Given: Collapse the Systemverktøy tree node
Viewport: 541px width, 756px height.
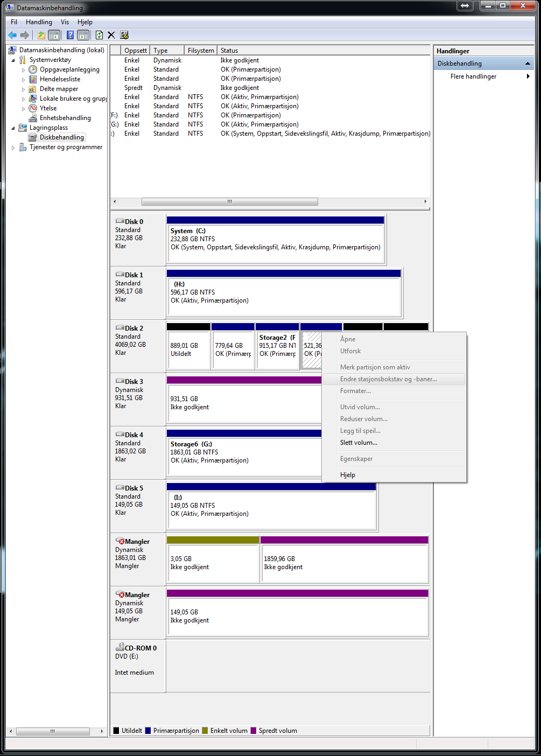Looking at the screenshot, I should click(13, 60).
